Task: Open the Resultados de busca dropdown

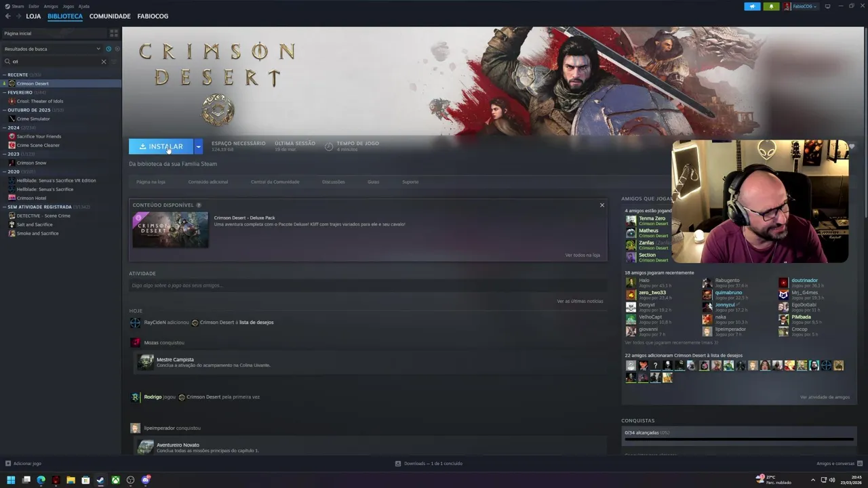Action: [x=52, y=49]
